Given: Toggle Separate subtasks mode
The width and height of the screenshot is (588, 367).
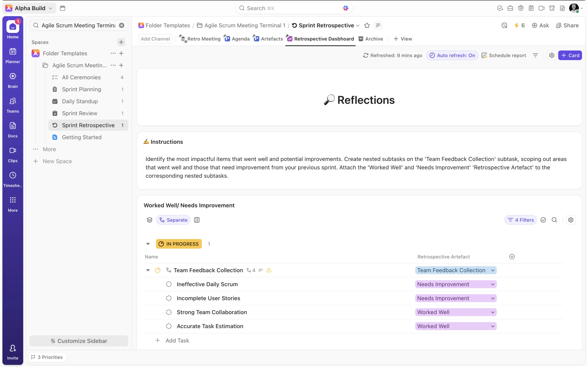Looking at the screenshot, I should (173, 220).
